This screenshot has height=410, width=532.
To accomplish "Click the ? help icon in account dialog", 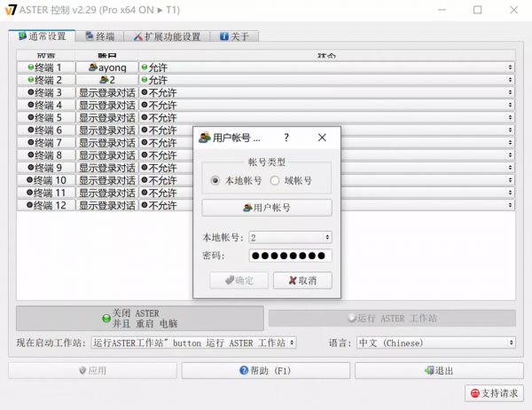I will coord(286,138).
